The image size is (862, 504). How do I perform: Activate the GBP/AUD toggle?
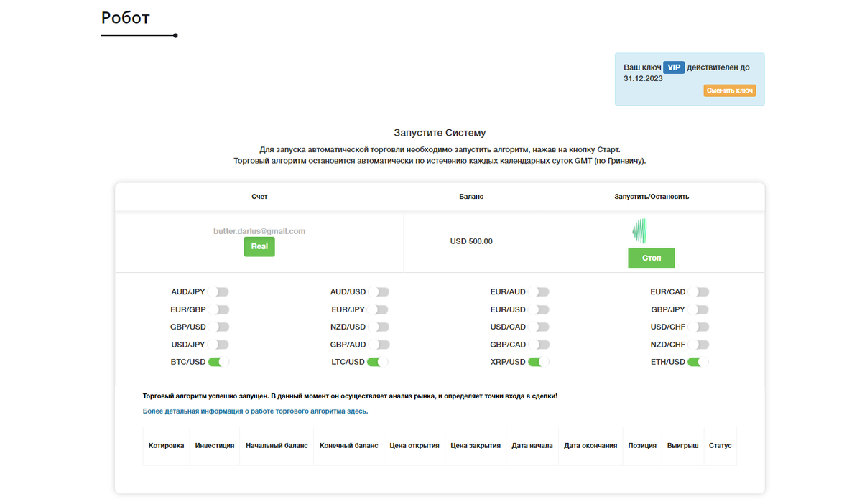(x=379, y=345)
